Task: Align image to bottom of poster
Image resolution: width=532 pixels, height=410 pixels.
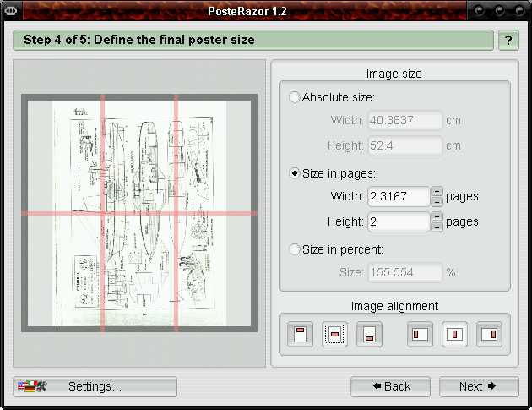Action: (x=370, y=335)
